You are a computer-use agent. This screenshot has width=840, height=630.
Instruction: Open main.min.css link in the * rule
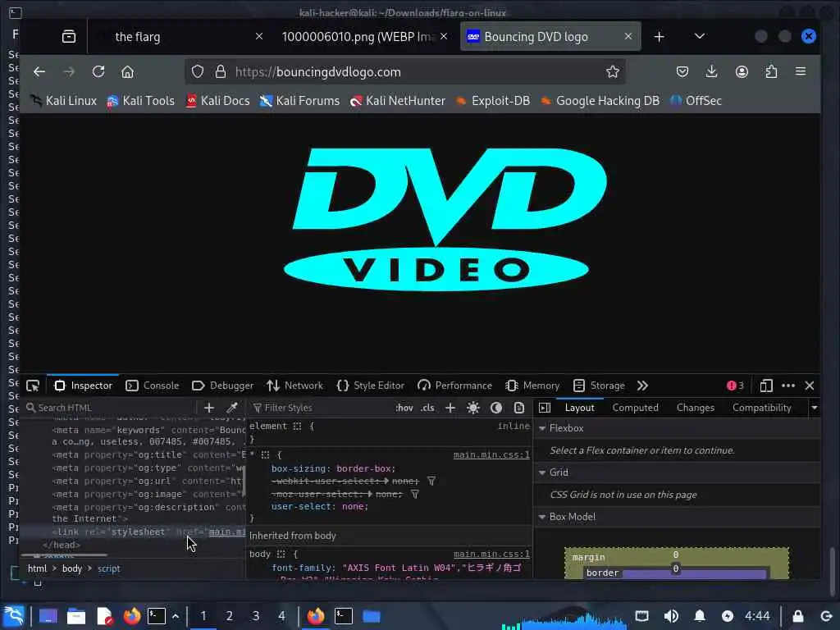pos(491,454)
